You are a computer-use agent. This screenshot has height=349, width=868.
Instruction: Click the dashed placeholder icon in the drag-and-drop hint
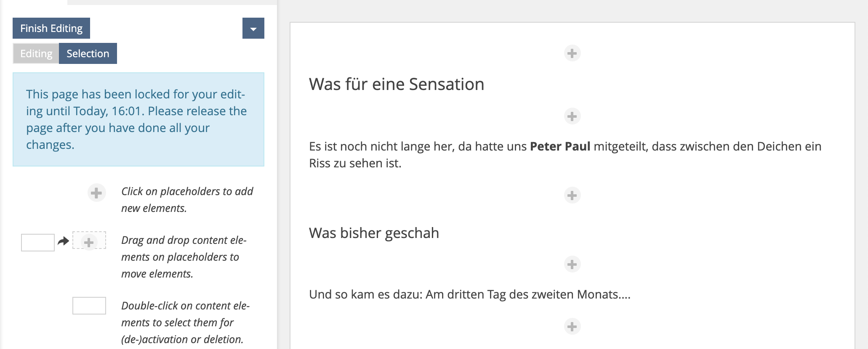tap(89, 242)
